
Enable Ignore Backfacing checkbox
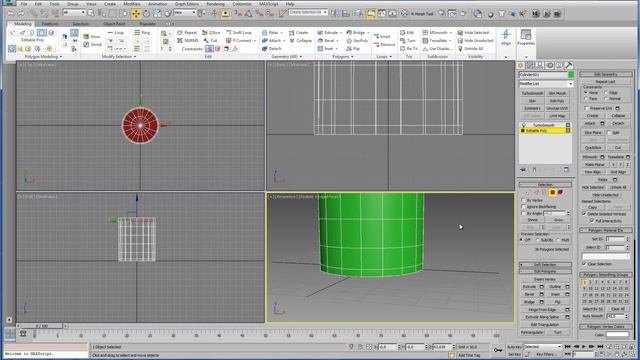pyautogui.click(x=523, y=207)
